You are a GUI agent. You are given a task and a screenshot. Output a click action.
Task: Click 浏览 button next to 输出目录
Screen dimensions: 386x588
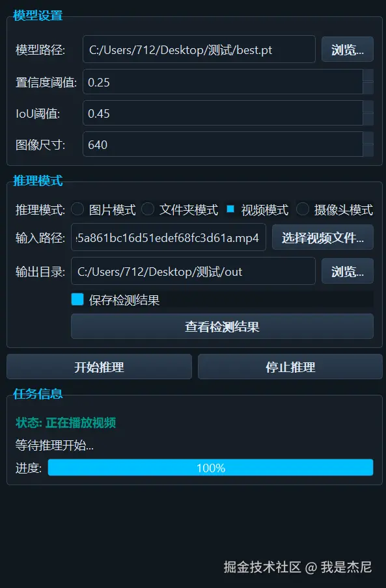(348, 271)
